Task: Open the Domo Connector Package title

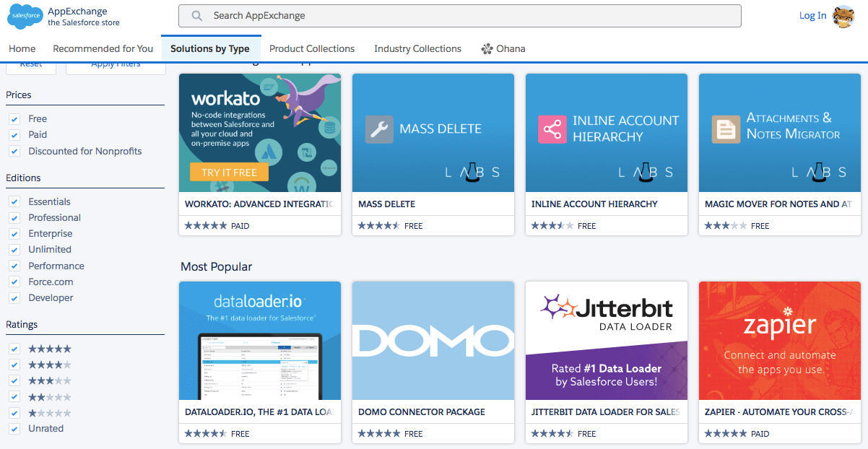Action: [x=422, y=412]
